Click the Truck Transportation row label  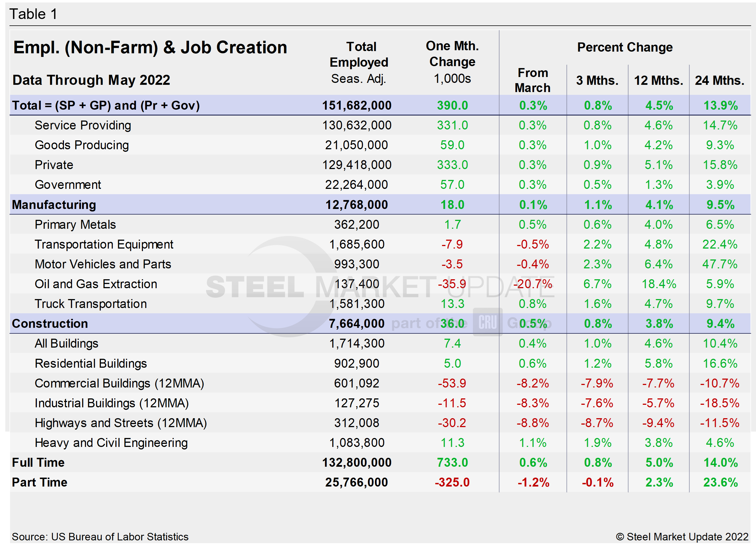(x=90, y=304)
